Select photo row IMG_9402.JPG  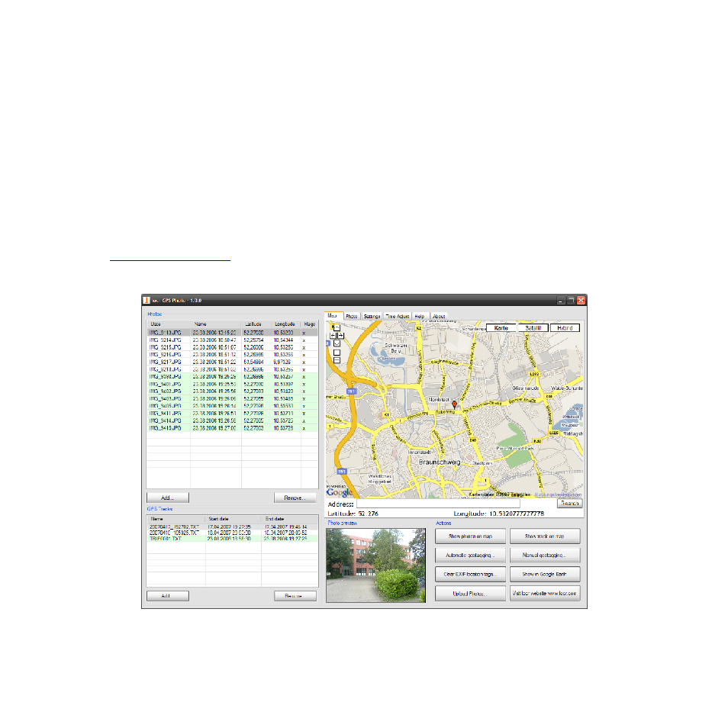(233, 391)
